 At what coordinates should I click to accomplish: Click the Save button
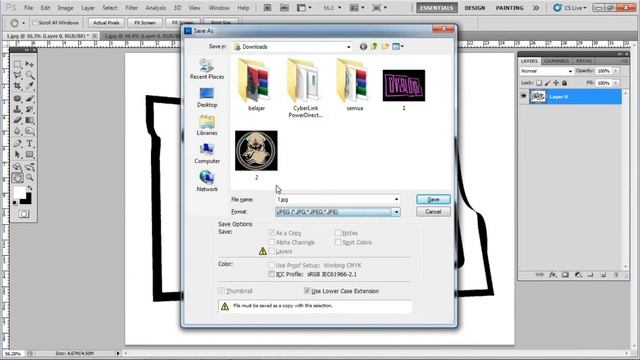point(433,199)
